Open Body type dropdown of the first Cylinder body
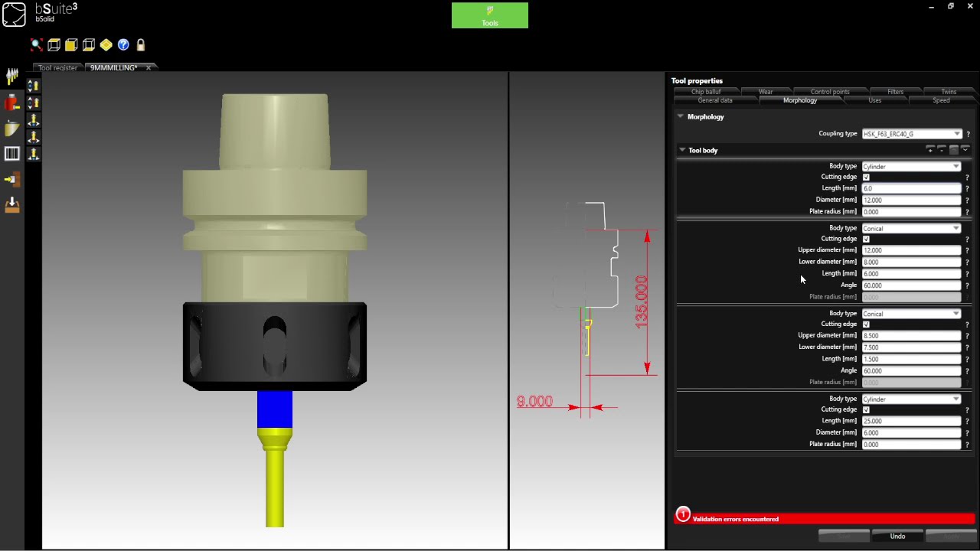Viewport: 980px width, 551px height. point(911,166)
